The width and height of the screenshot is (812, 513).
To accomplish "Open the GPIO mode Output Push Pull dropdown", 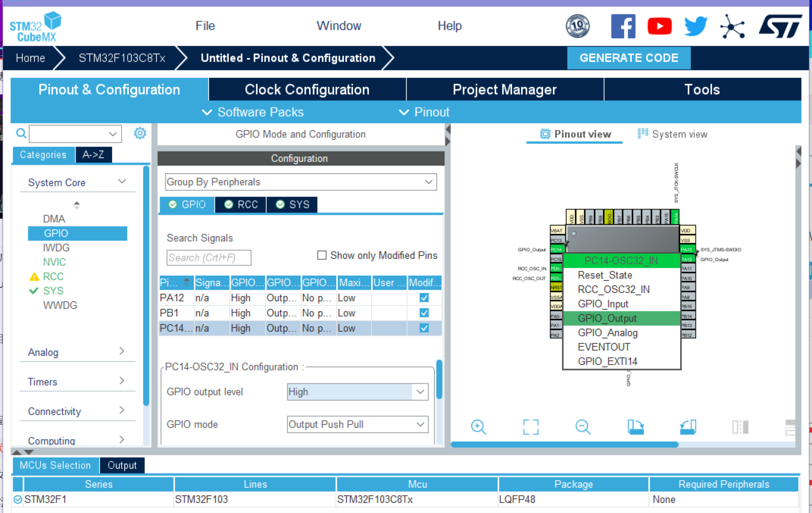I will 358,424.
